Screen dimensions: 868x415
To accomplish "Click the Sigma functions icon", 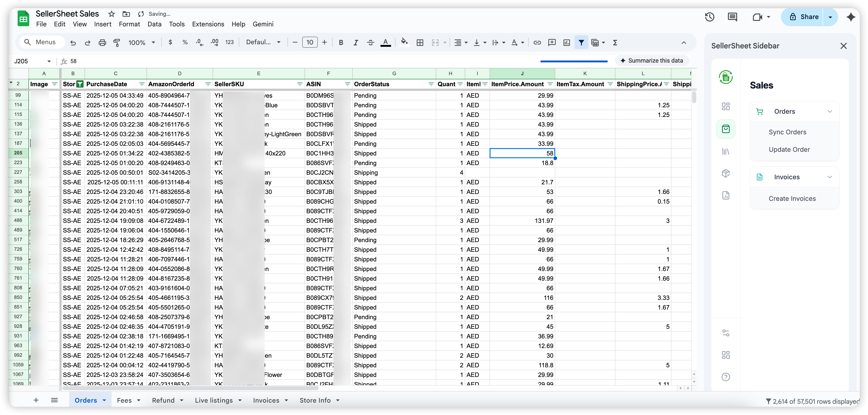I will pyautogui.click(x=615, y=42).
